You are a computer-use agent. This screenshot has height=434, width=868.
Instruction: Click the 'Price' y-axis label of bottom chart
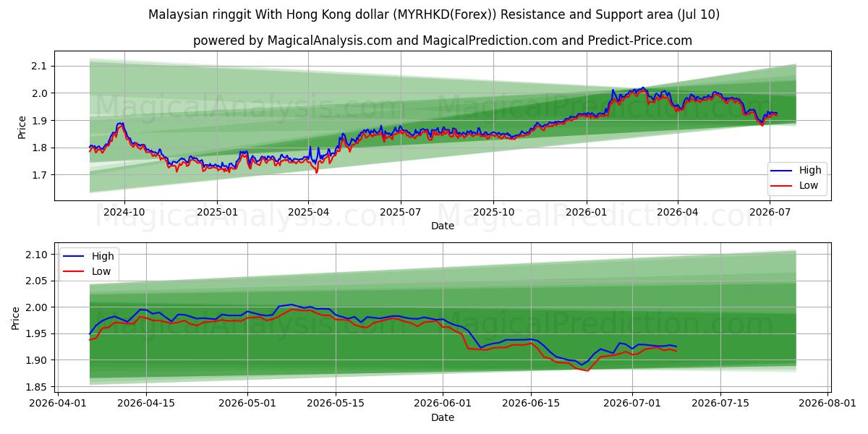coord(16,317)
